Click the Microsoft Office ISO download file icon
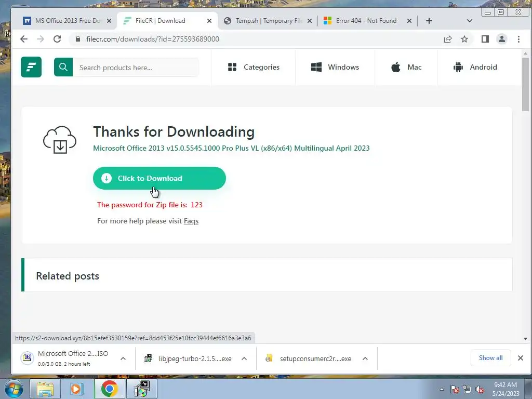The height and width of the screenshot is (399, 532). (28, 358)
